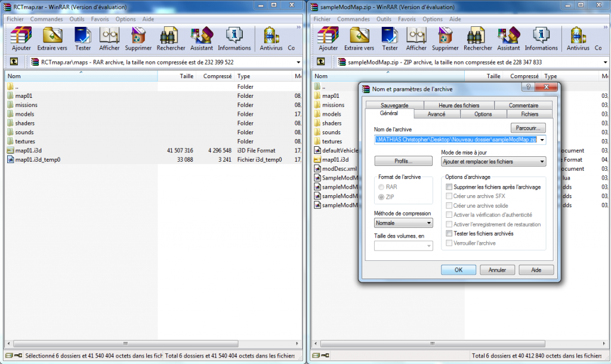The height and width of the screenshot is (364, 611).
Task: Open path dropdown in RCTmap.rar address bar
Action: tap(298, 62)
